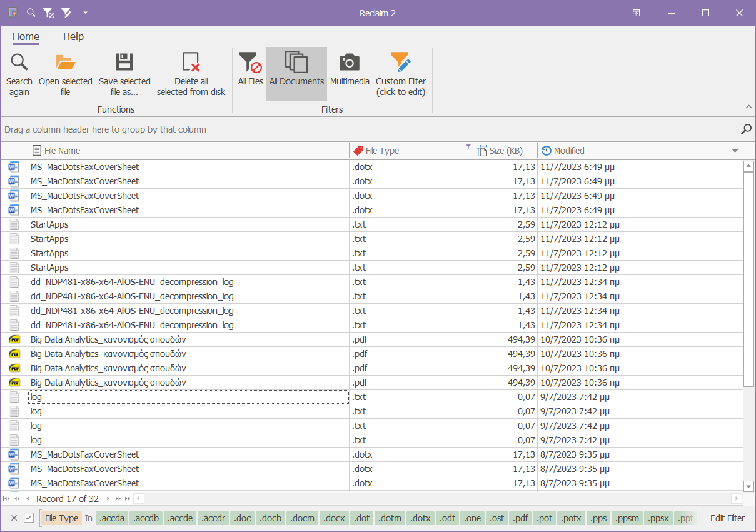Open the ribbon display options button

pos(636,13)
